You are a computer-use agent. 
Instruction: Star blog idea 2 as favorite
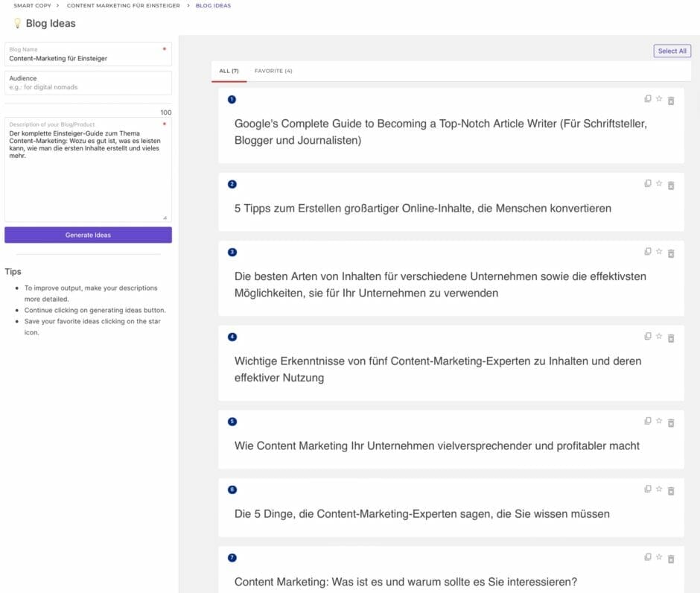click(x=659, y=184)
